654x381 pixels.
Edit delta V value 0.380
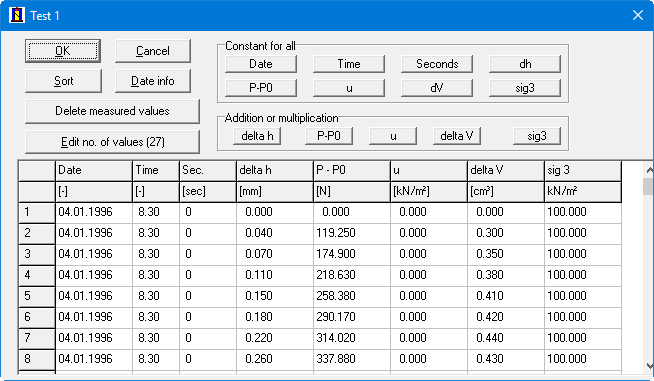tap(506, 275)
